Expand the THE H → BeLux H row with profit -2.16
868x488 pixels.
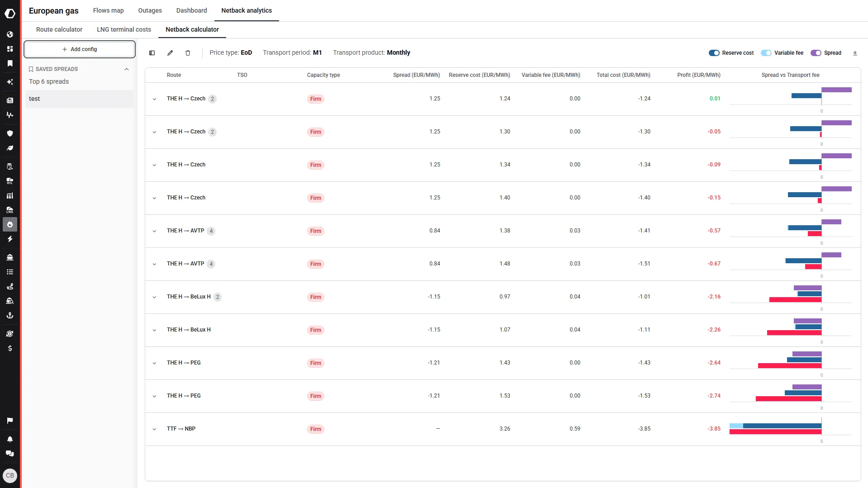(155, 297)
